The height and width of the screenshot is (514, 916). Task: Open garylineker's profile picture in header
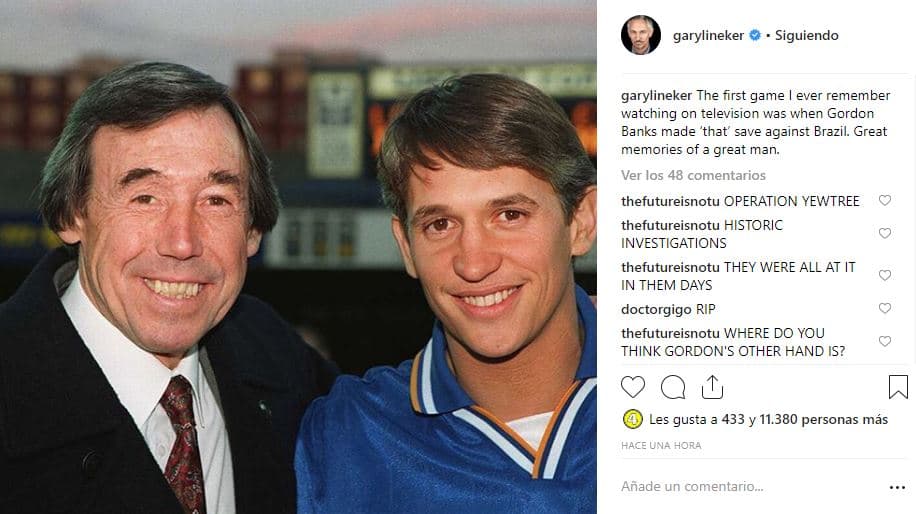[x=640, y=35]
